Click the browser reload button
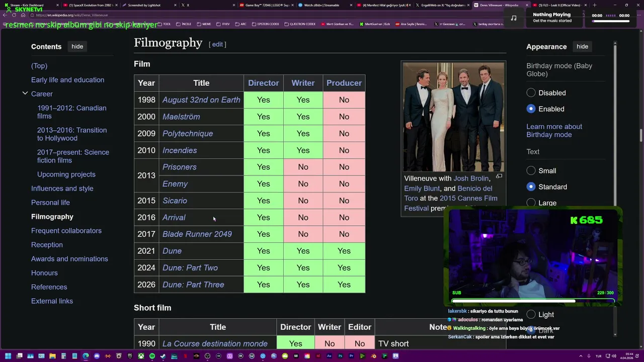Screen dimensions: 644x362 [x=14, y=15]
